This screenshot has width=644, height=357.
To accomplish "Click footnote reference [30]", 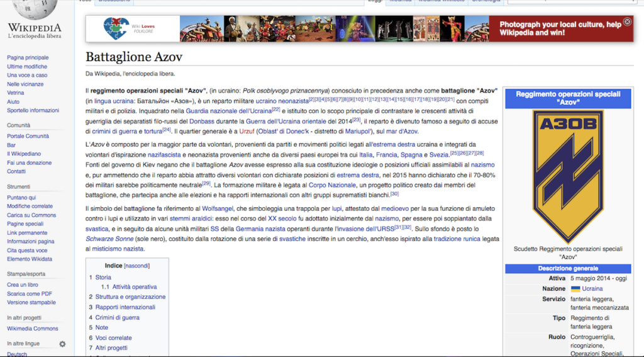I will point(394,193).
